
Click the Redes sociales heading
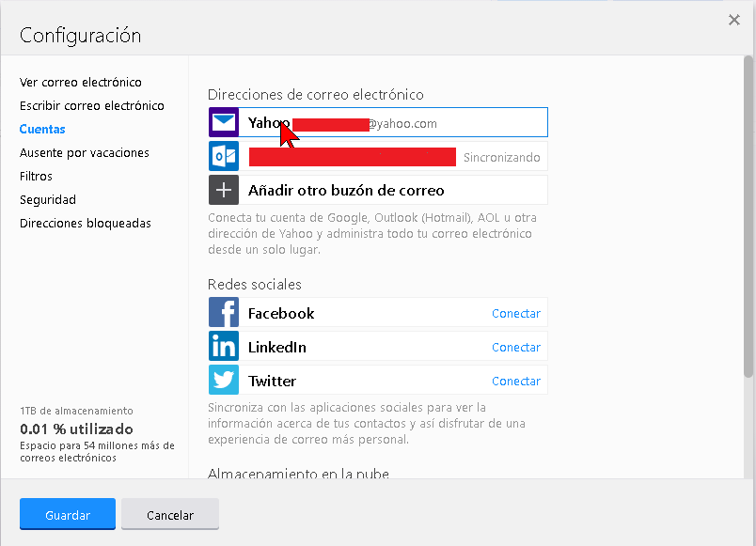(x=255, y=285)
